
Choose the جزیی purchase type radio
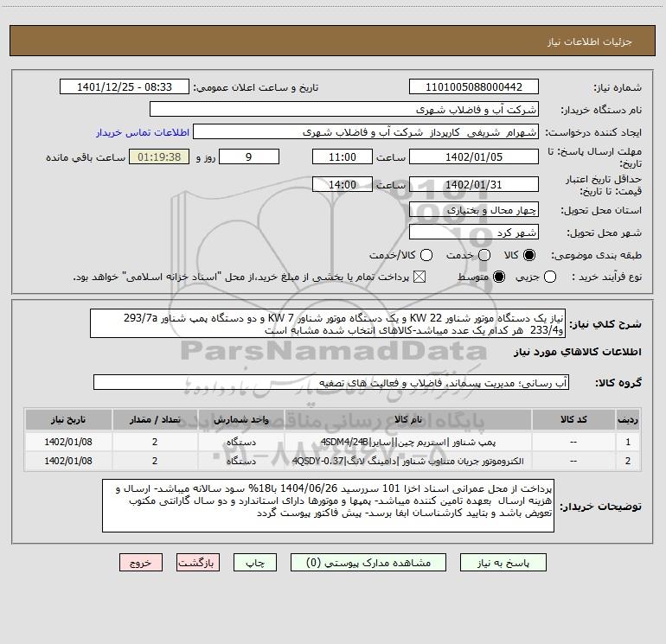click(x=550, y=277)
